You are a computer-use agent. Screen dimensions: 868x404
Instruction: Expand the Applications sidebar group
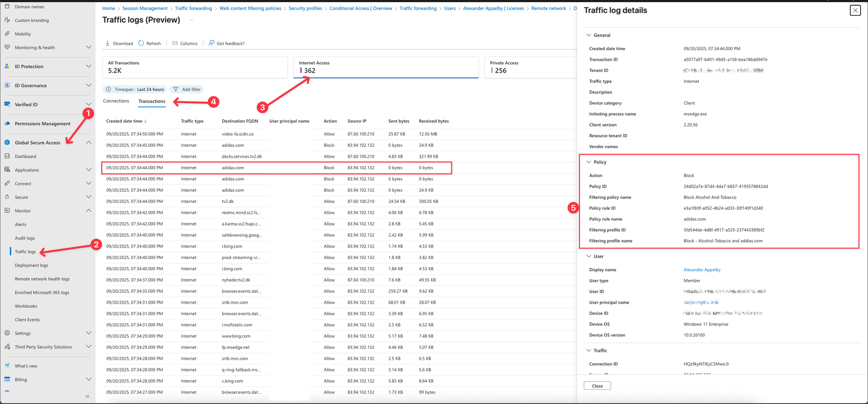(89, 170)
